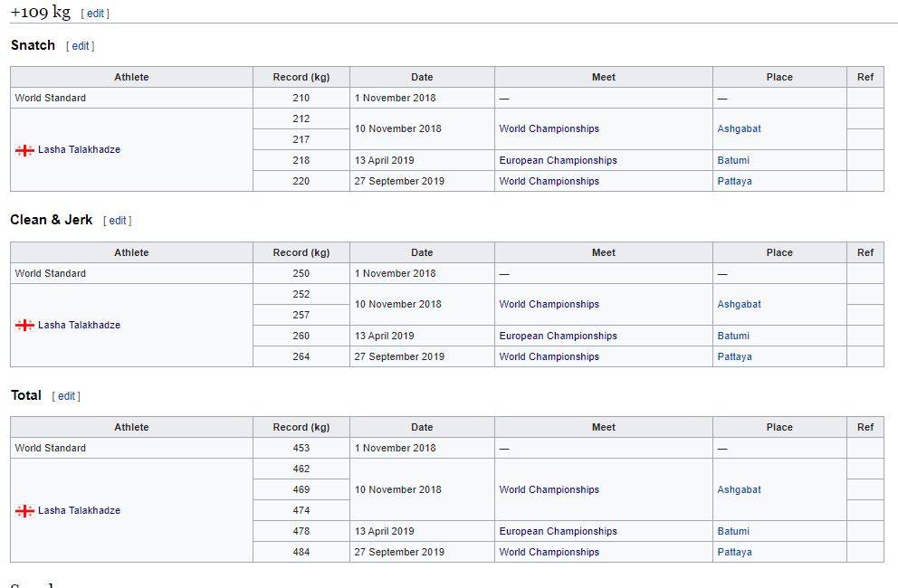The width and height of the screenshot is (898, 588).
Task: Open European Championships link for 478 kg total
Action: tap(558, 531)
